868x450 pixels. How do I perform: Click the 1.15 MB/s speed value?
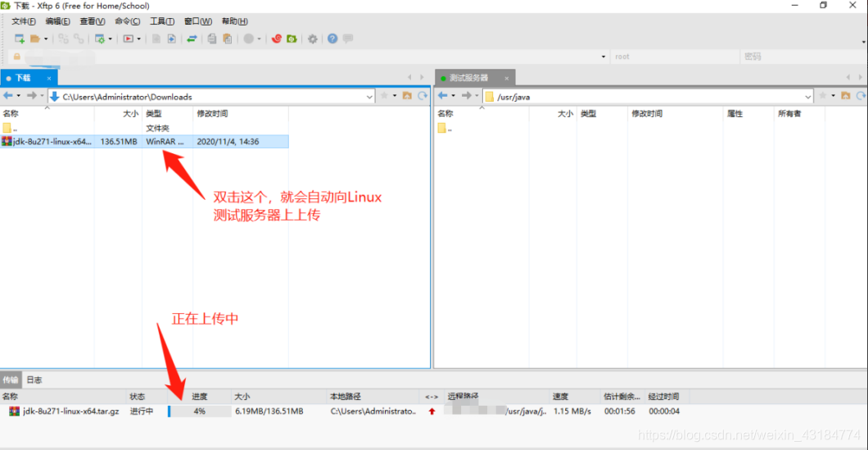[572, 411]
